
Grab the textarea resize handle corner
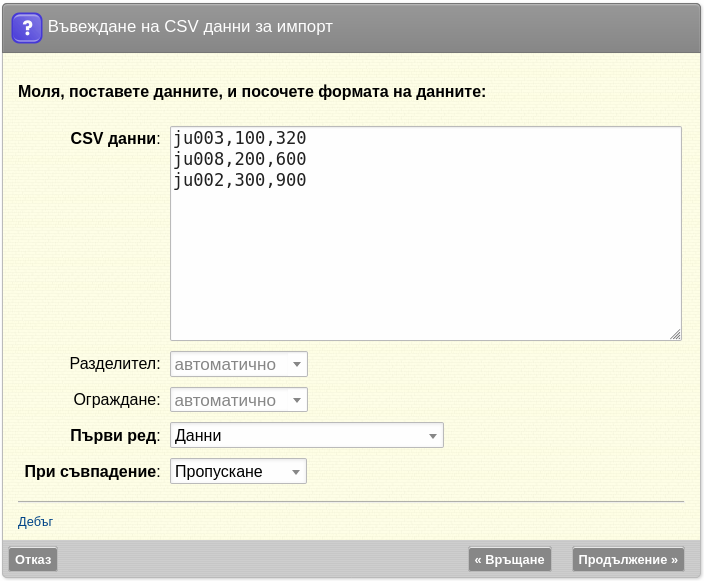coord(675,335)
